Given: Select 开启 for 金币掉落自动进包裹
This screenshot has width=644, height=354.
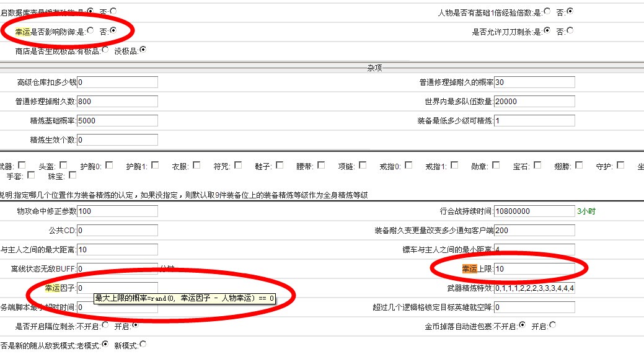Looking at the screenshot, I should click(x=553, y=325).
